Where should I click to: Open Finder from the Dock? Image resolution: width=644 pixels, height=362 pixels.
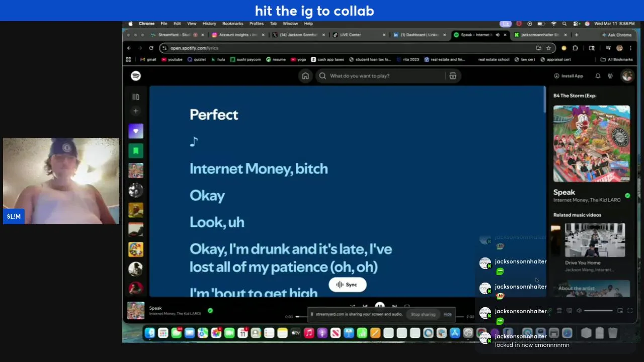[149, 333]
